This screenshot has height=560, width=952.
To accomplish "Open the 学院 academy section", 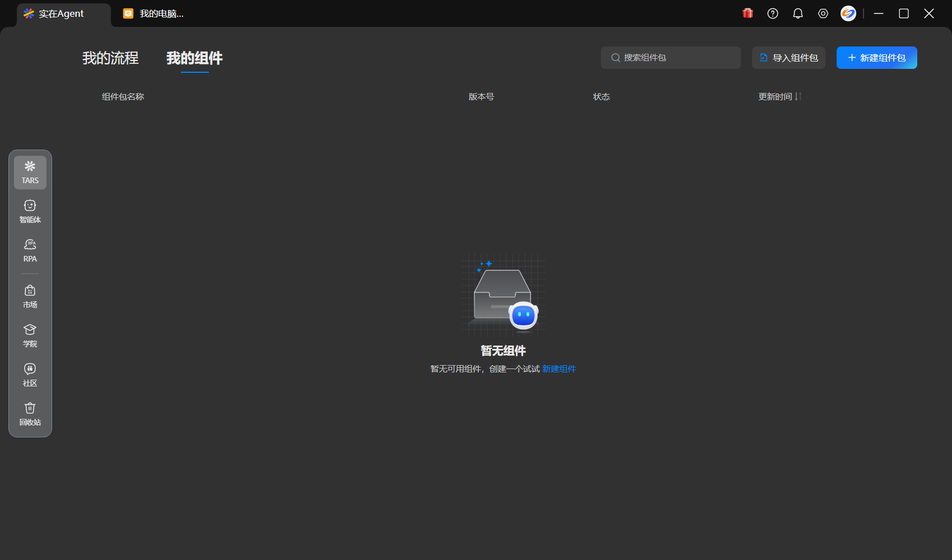I will (30, 335).
